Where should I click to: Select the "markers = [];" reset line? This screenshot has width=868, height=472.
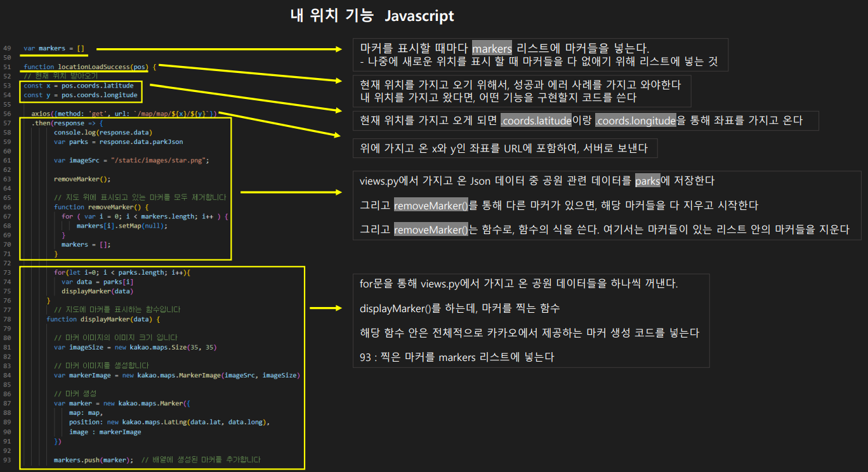point(86,244)
